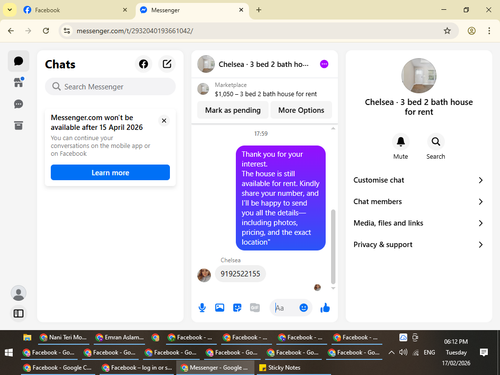The image size is (500, 375).
Task: Click the chat header listing title
Action: (x=263, y=64)
